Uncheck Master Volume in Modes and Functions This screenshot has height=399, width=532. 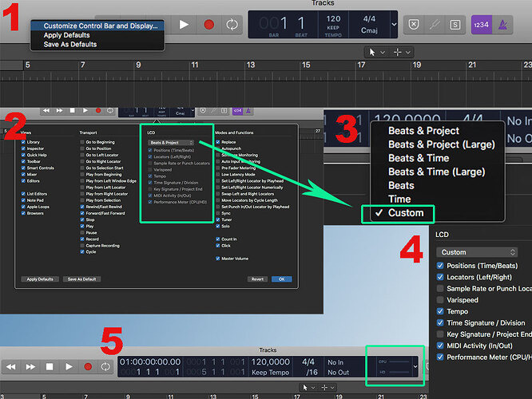(x=218, y=259)
